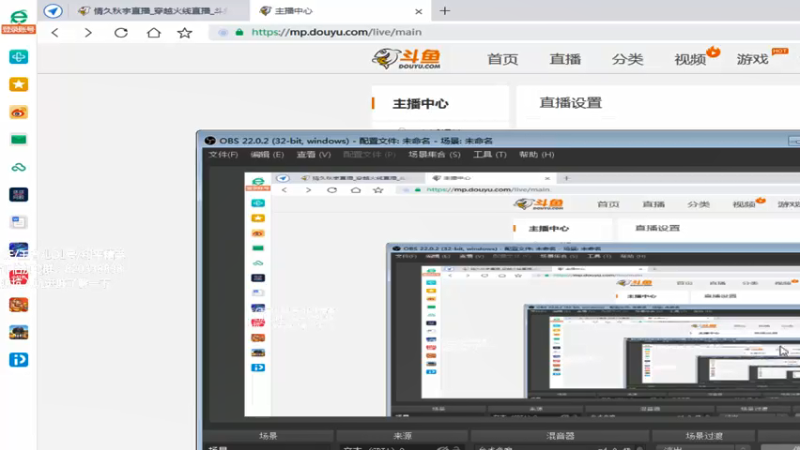Click the green lock security icon
800x450 pixels.
point(239,32)
